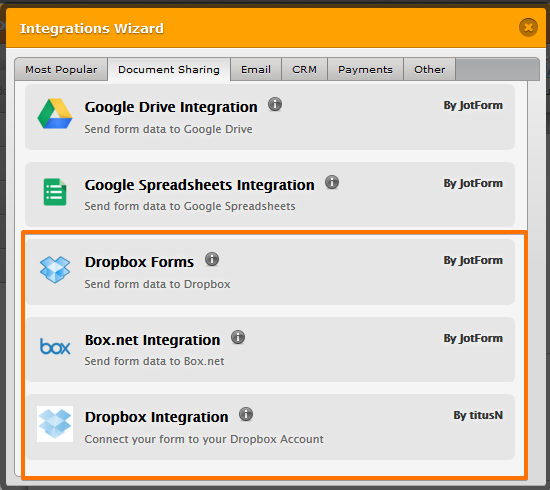
Task: Click 'By JotForm' on Box.net row
Action: pyautogui.click(x=473, y=338)
